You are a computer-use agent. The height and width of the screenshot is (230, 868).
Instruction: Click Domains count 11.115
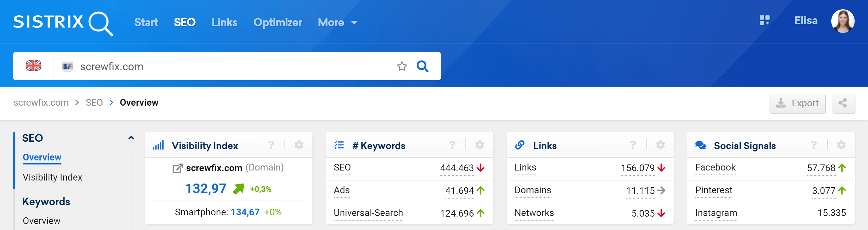pos(640,191)
